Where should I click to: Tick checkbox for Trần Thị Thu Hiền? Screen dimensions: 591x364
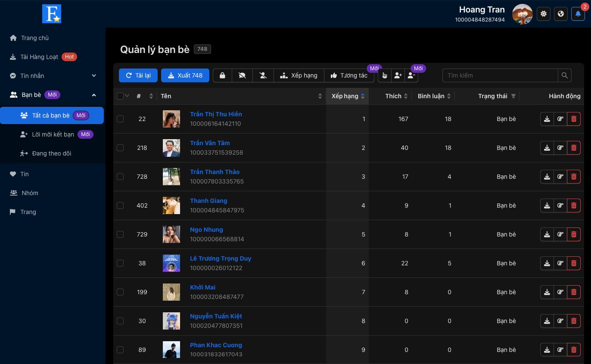point(120,119)
